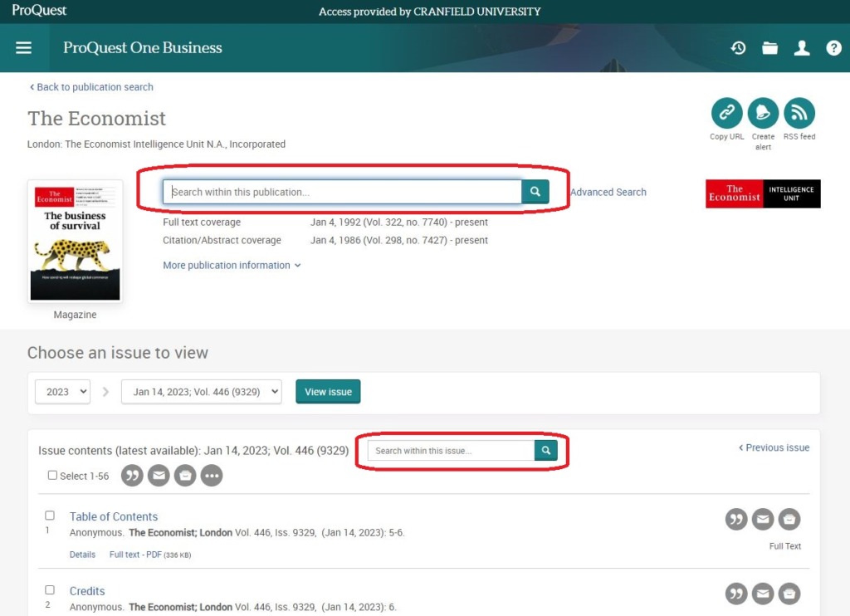850x616 pixels.
Task: Subscribe via RSS feed icon
Action: pos(799,113)
